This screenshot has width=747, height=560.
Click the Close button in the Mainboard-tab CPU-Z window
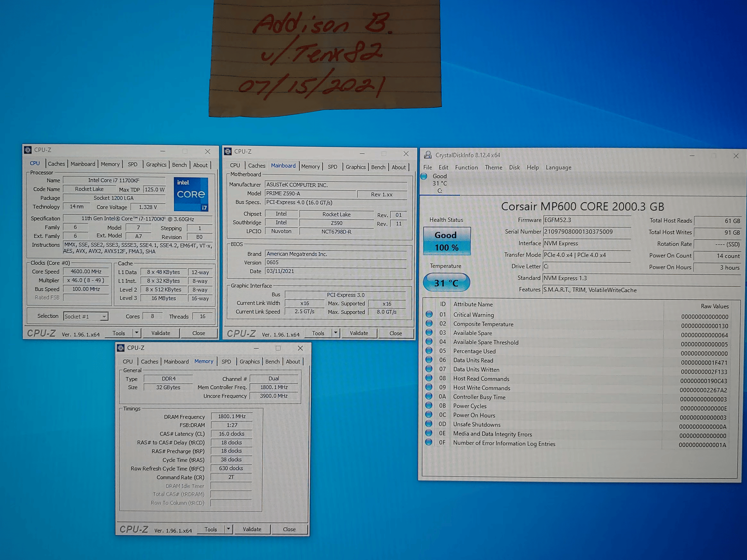[x=396, y=333]
